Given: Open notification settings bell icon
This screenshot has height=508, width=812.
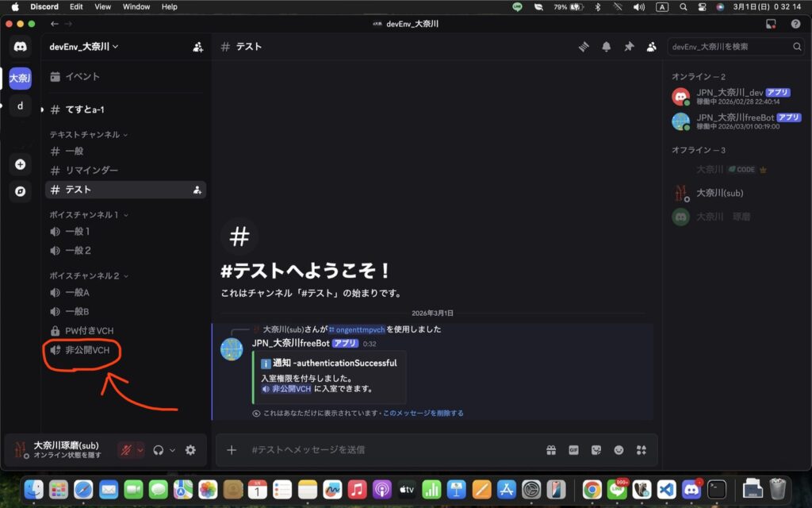Looking at the screenshot, I should pos(607,47).
